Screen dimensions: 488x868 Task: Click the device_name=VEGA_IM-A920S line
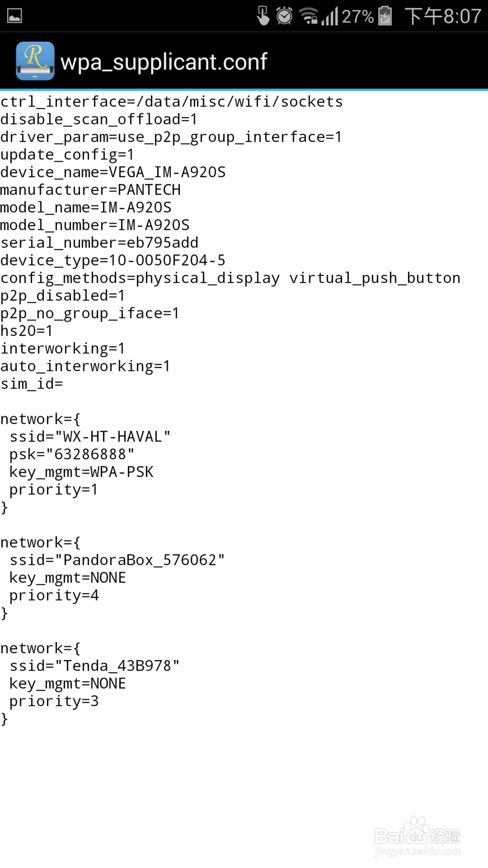(113, 172)
